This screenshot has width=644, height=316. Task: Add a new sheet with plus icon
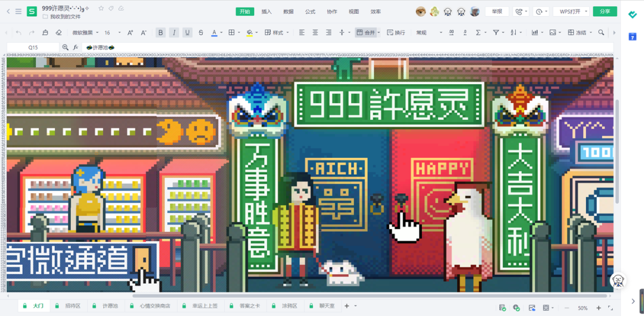346,306
